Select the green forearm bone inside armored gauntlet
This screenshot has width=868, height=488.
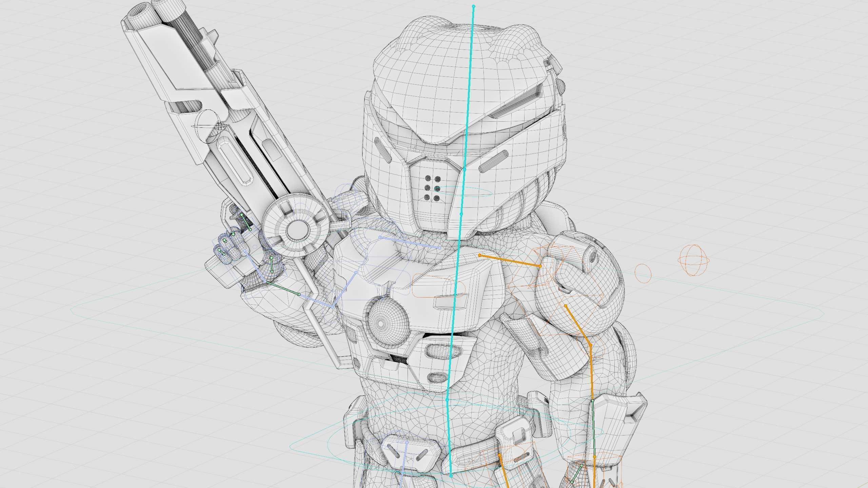(x=594, y=428)
